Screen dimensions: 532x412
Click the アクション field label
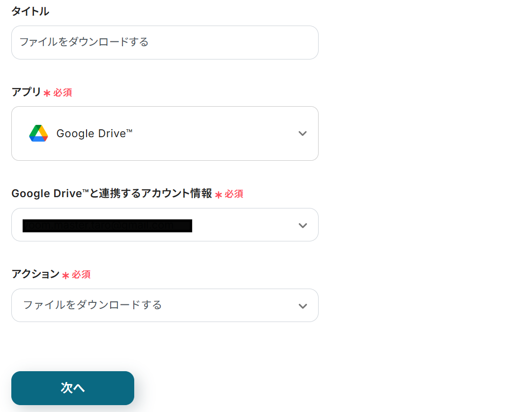click(x=35, y=274)
